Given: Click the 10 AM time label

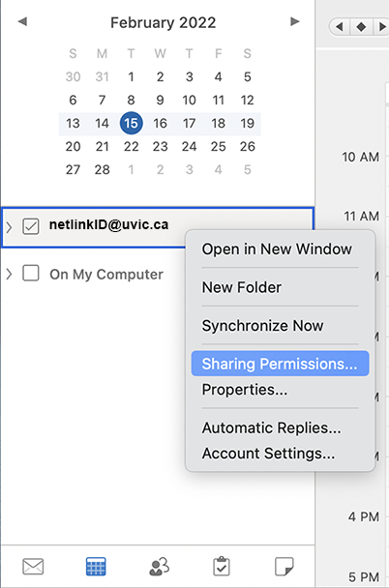Looking at the screenshot, I should pos(361,157).
